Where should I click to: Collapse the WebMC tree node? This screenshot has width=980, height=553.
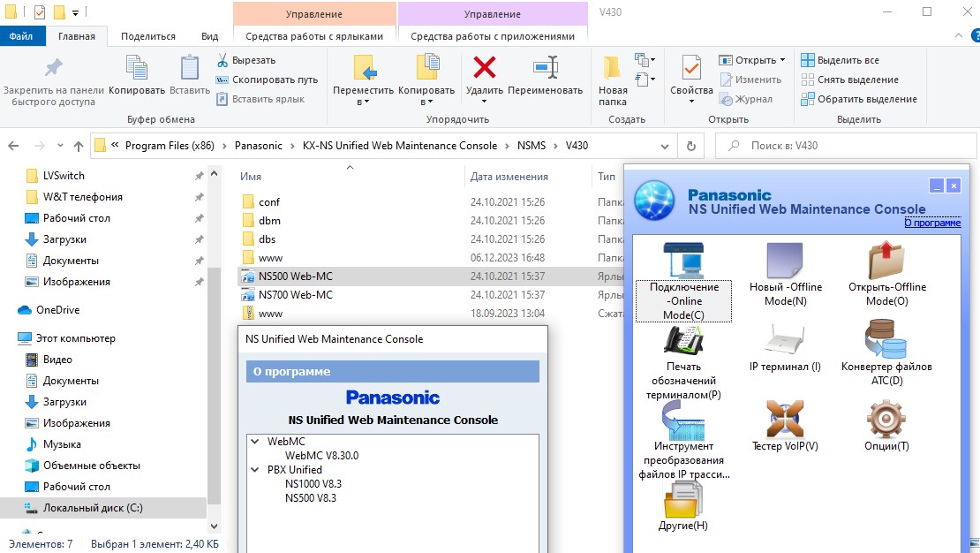coord(255,441)
